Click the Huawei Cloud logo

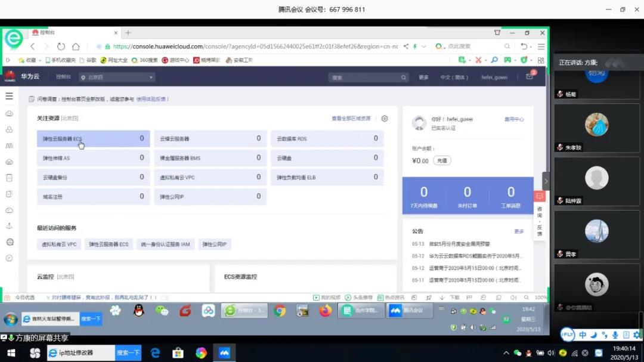point(10,76)
